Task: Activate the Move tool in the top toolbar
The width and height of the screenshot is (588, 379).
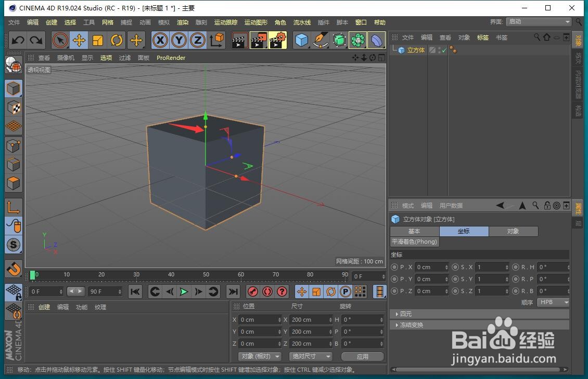Action: 79,40
